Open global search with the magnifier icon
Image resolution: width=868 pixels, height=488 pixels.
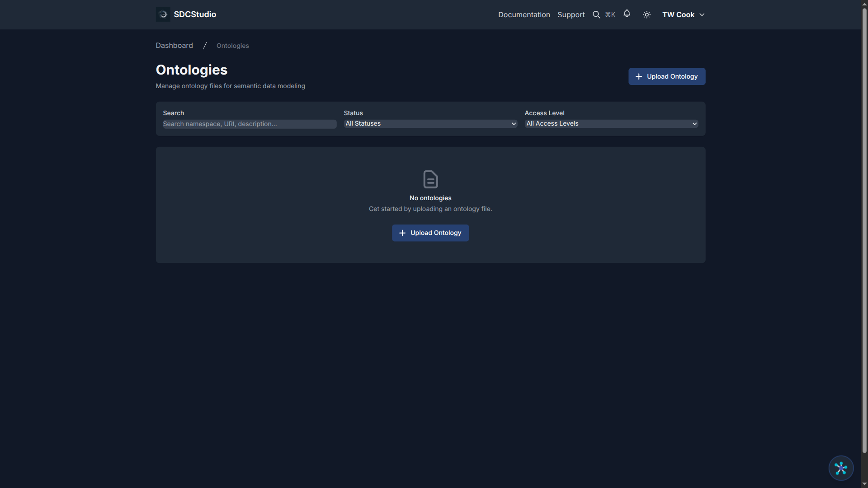[596, 14]
